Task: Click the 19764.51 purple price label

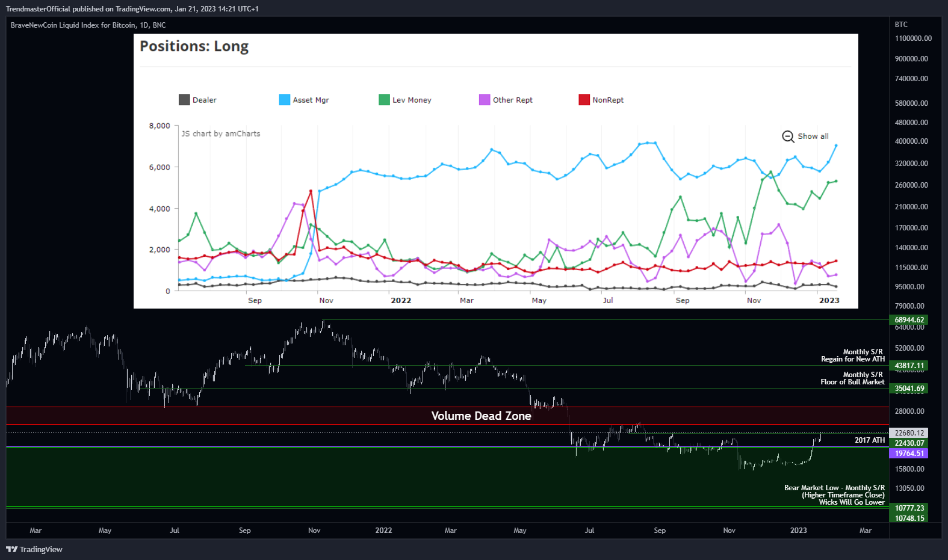Action: (909, 454)
